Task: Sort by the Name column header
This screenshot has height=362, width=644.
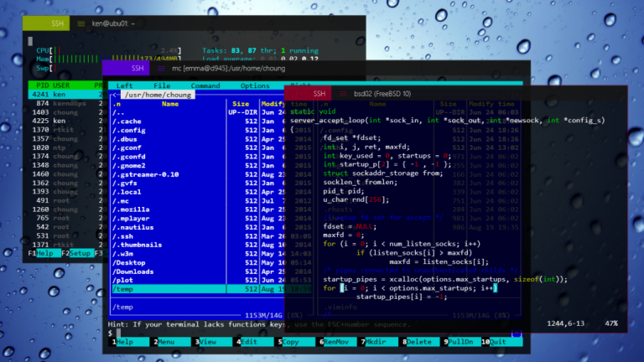Action: [170, 104]
